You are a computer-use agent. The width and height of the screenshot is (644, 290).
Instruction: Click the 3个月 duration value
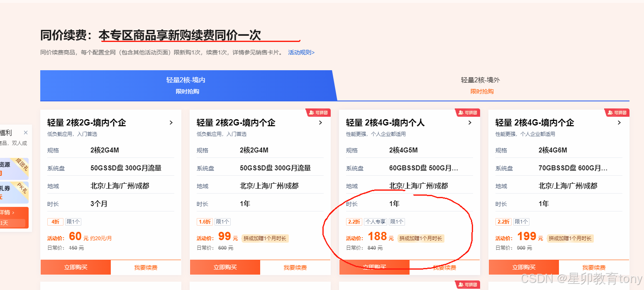click(99, 204)
